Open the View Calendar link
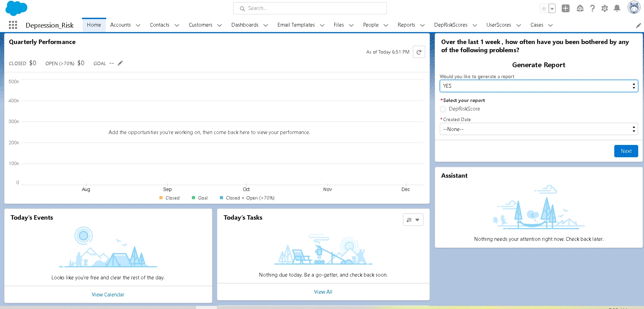Image resolution: width=644 pixels, height=309 pixels. (x=108, y=295)
